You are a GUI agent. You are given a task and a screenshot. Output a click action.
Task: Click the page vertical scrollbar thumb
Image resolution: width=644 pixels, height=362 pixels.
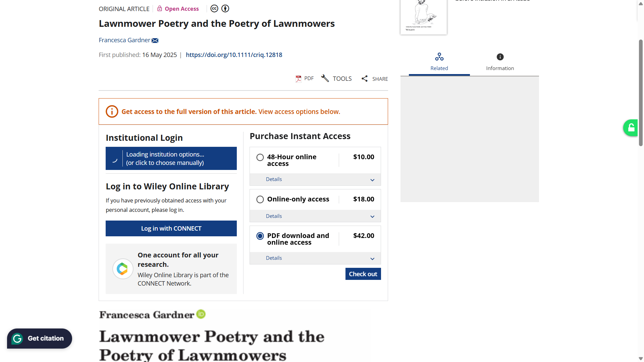[641, 93]
